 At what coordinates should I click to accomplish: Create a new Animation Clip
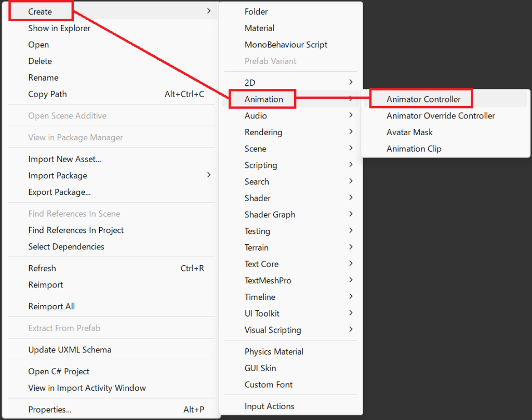coord(414,149)
